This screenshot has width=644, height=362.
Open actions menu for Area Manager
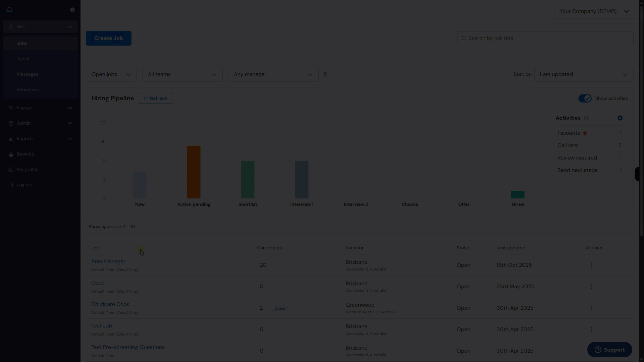click(591, 265)
